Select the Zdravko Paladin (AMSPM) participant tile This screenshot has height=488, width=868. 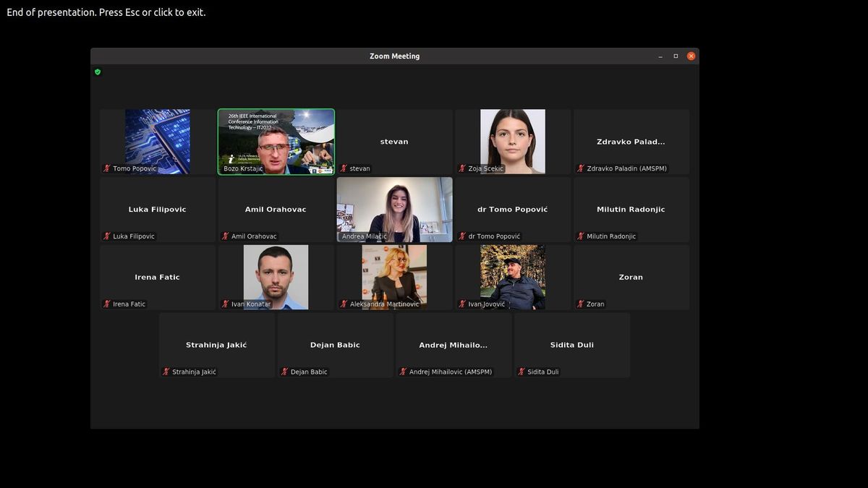[631, 142]
